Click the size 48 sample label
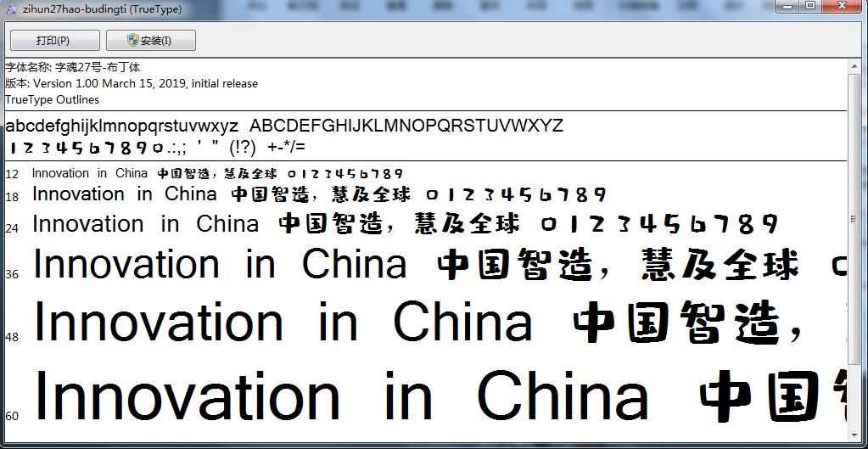 pos(12,337)
